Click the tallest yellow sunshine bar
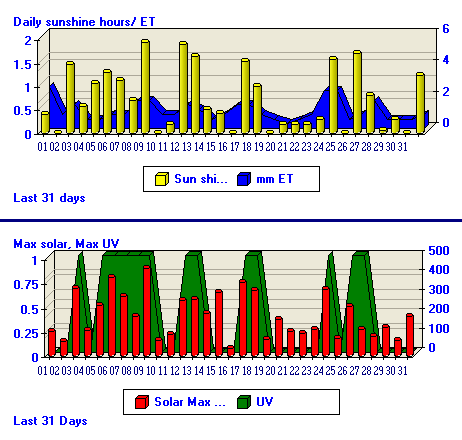462x440 pixels. pyautogui.click(x=145, y=86)
